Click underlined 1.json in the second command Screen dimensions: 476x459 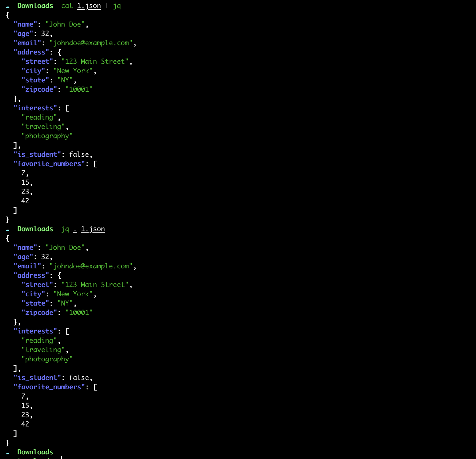pyautogui.click(x=93, y=229)
